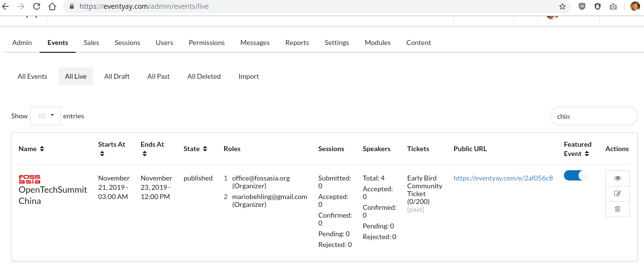Toggle the Featured Event switch off
This screenshot has width=644, height=270.
(576, 176)
